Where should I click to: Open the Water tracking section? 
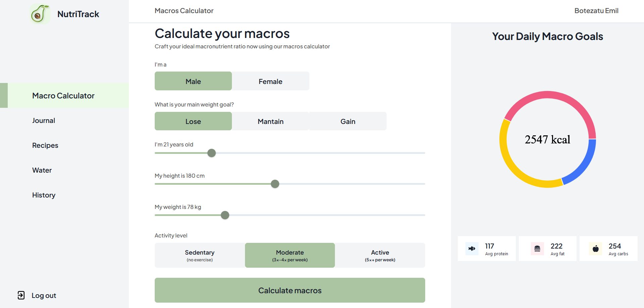[x=42, y=170]
